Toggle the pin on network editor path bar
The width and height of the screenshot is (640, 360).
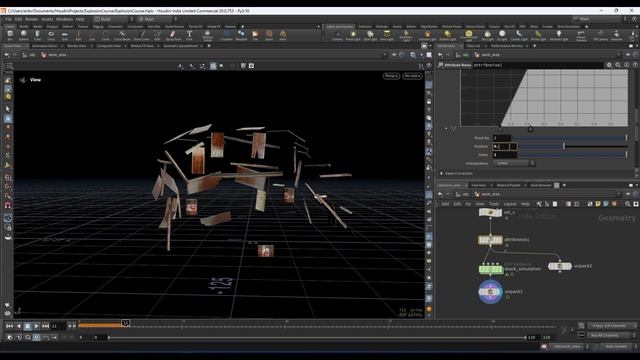[628, 194]
